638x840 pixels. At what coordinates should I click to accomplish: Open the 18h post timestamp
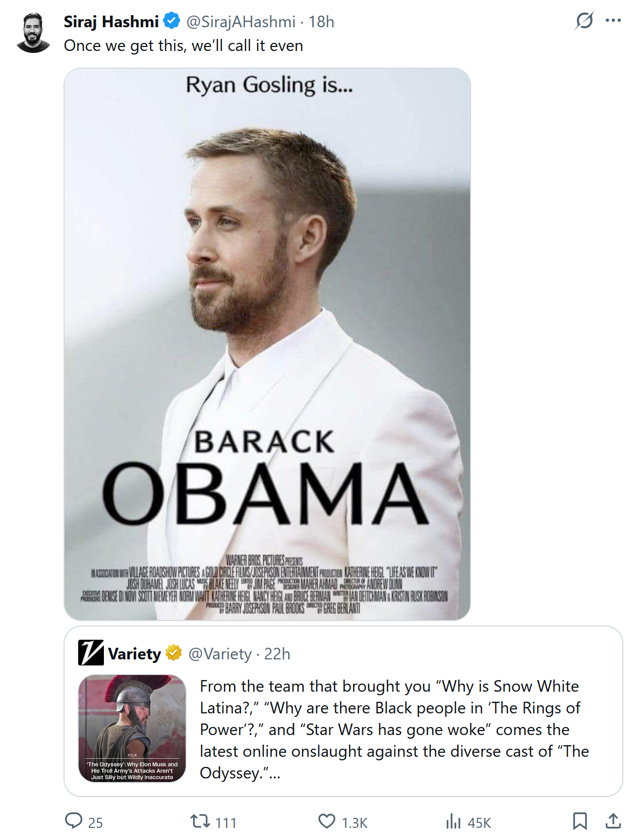click(x=321, y=22)
